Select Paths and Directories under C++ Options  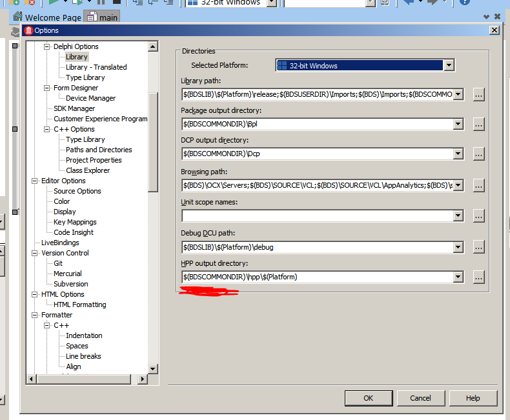pyautogui.click(x=99, y=150)
